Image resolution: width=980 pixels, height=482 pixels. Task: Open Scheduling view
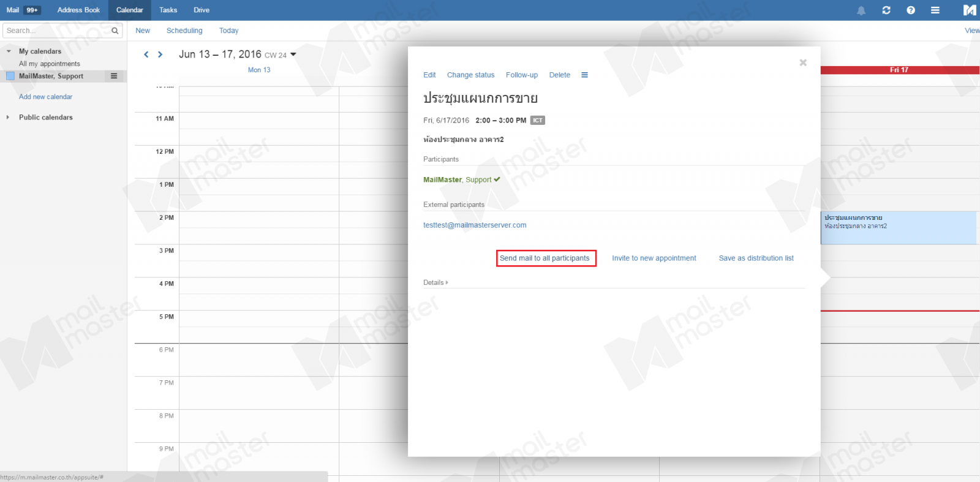[184, 31]
